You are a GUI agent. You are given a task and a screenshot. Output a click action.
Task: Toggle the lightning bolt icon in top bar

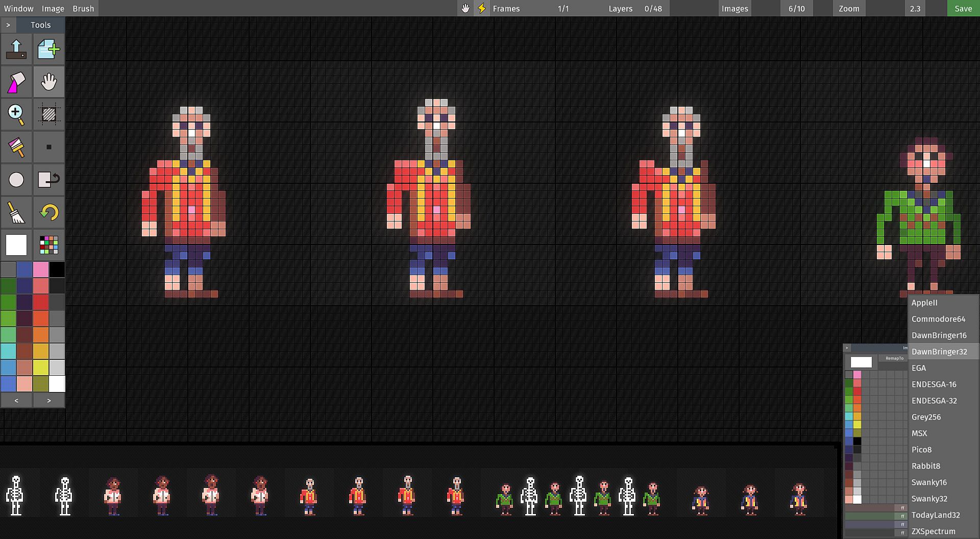tap(481, 8)
